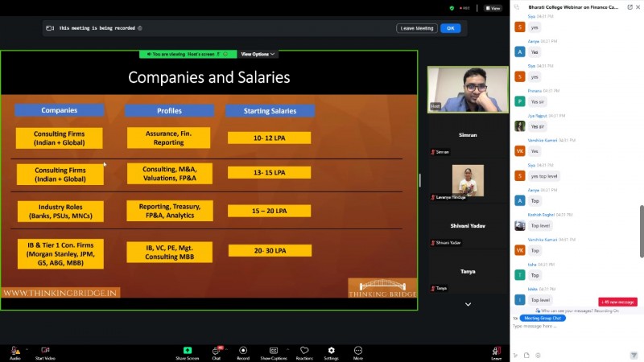Click the file attachment icon in chat
The height and width of the screenshot is (362, 644).
(526, 356)
